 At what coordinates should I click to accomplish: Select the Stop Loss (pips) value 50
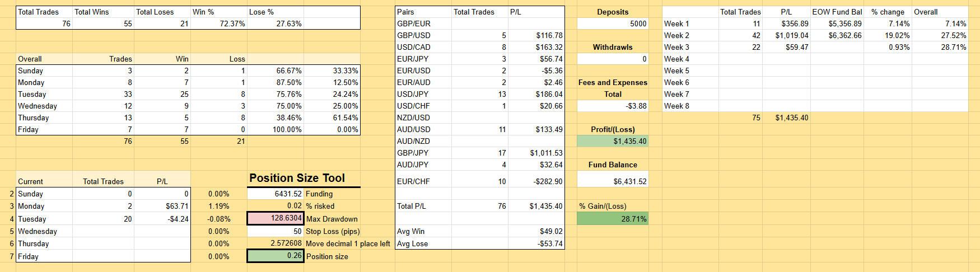click(276, 231)
